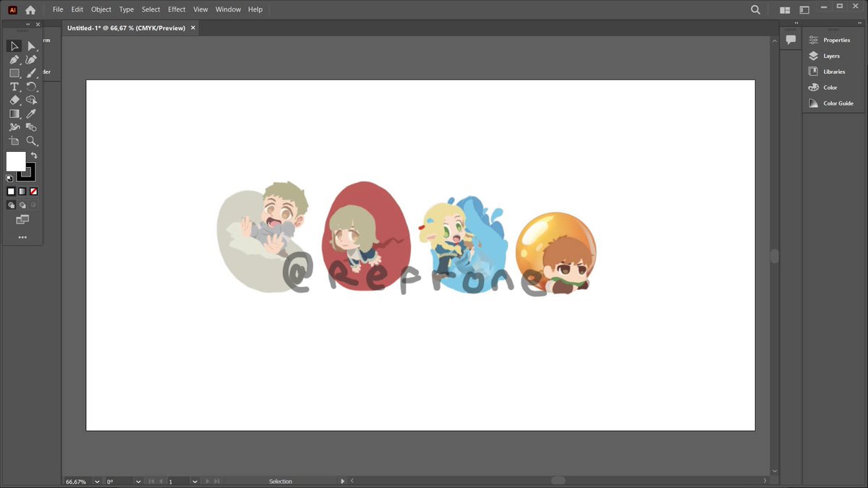Open the rotation angle dropdown
This screenshot has height=488, width=868.
[x=137, y=481]
